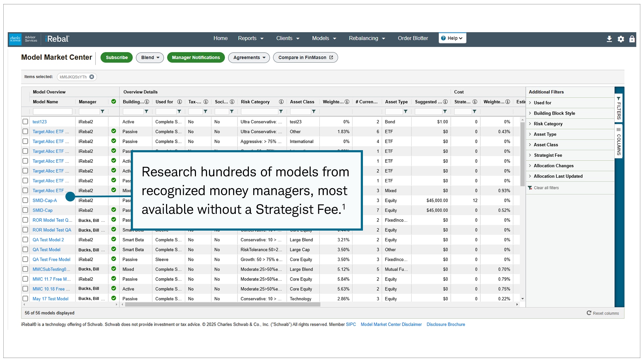Screen dimensions: 644x362
Task: Open the Rebalancing menu
Action: [x=367, y=38]
